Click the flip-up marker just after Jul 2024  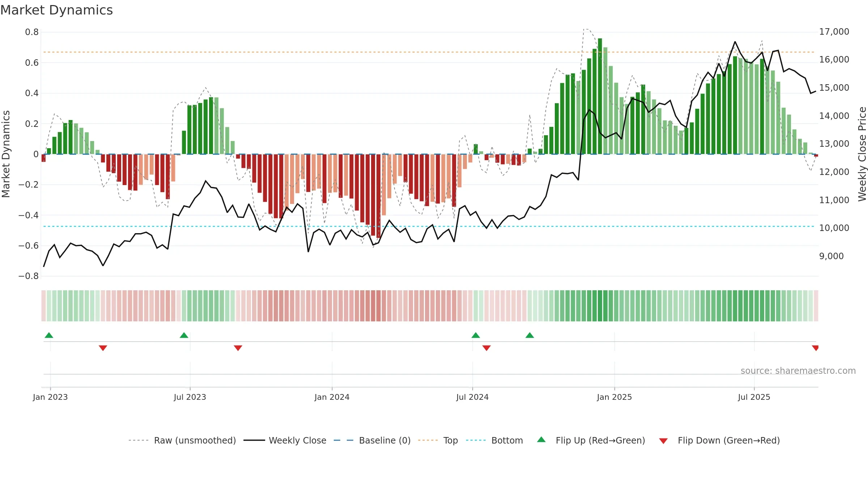(x=476, y=335)
